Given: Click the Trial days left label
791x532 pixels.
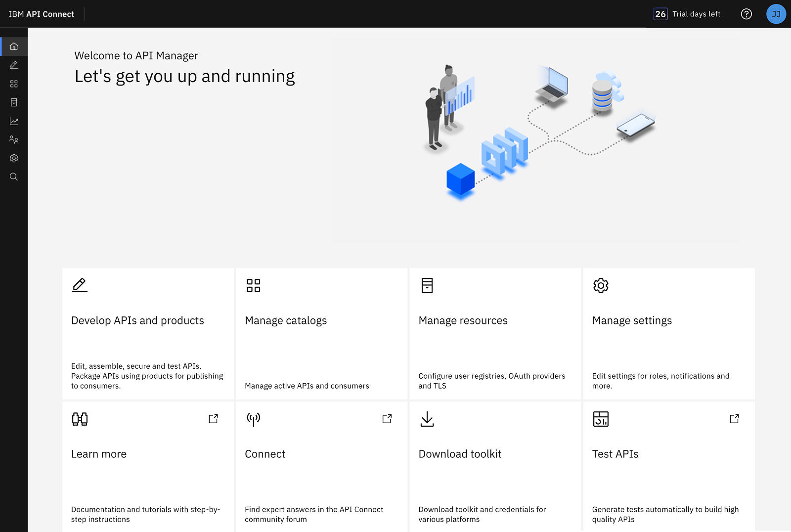Looking at the screenshot, I should [x=697, y=14].
